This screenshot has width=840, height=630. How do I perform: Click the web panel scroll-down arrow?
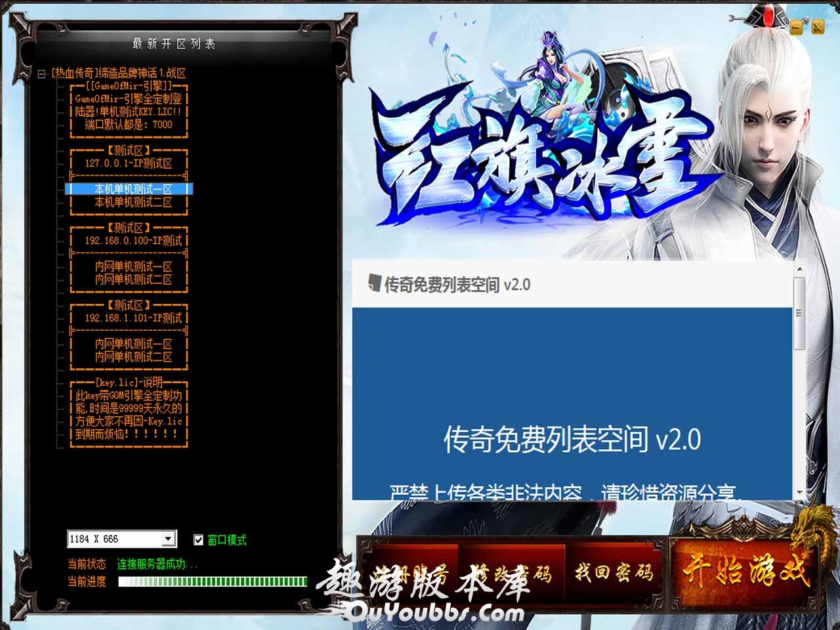(799, 493)
